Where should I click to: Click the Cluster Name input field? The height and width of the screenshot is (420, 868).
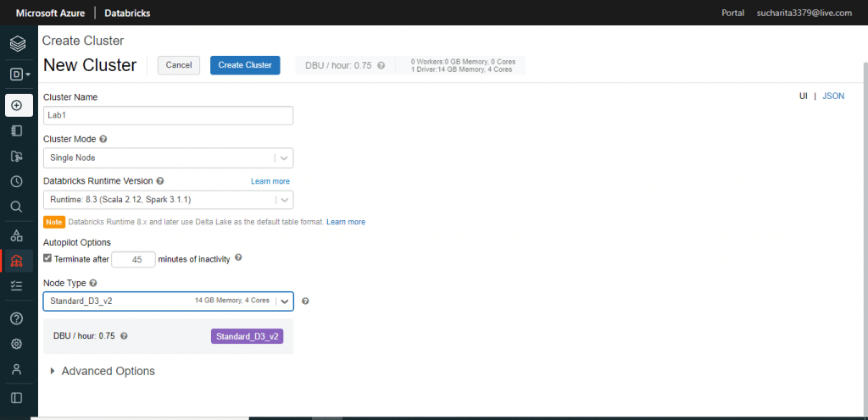[169, 115]
